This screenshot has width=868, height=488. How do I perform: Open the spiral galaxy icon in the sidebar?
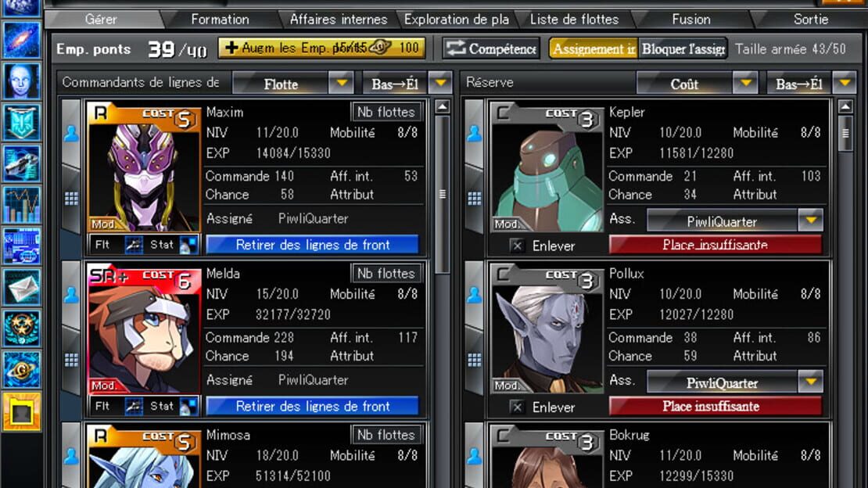(x=22, y=40)
